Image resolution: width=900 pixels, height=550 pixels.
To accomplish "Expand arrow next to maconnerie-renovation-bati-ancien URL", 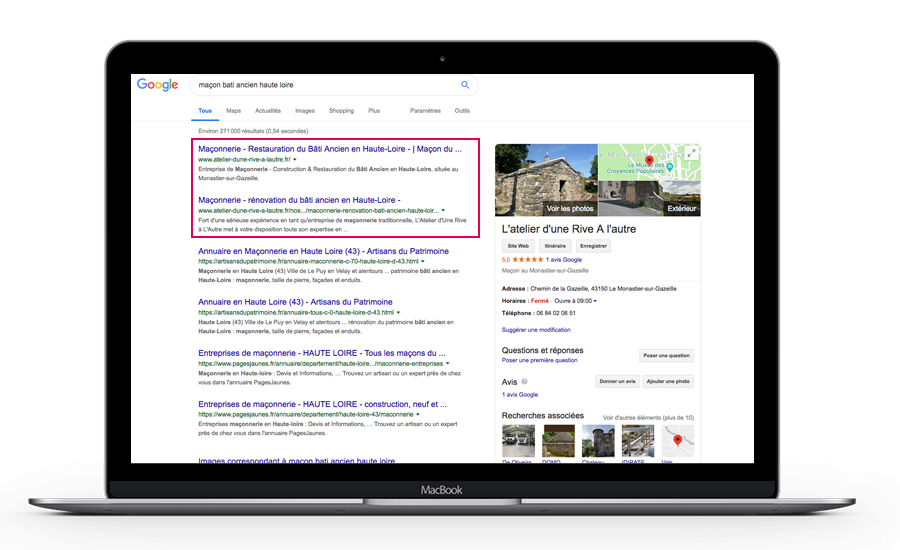I will 443,211.
